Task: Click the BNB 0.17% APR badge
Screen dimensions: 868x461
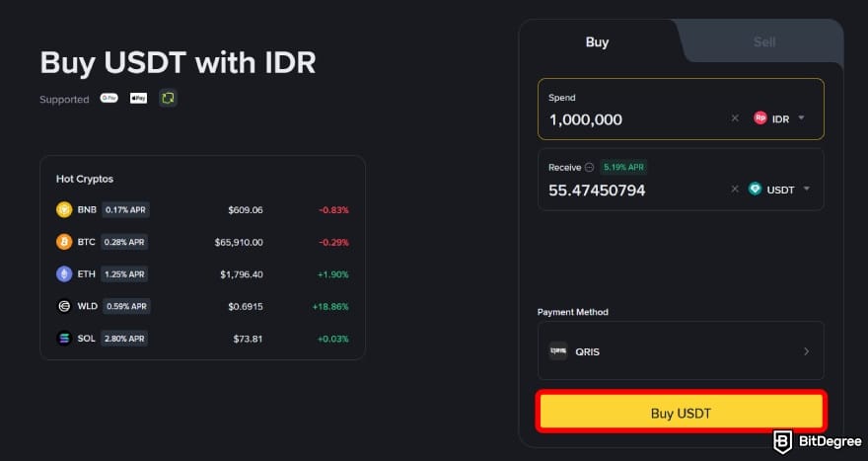Action: pyautogui.click(x=125, y=210)
